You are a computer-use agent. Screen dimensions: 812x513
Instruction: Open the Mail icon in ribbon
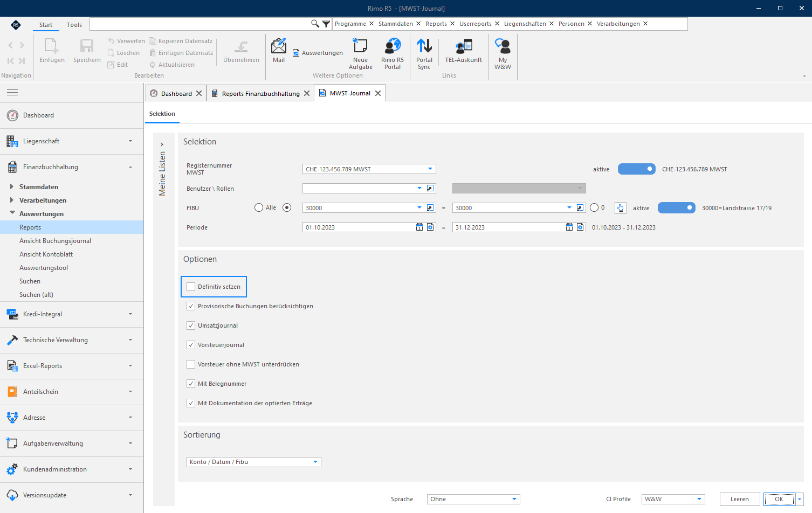(x=279, y=51)
